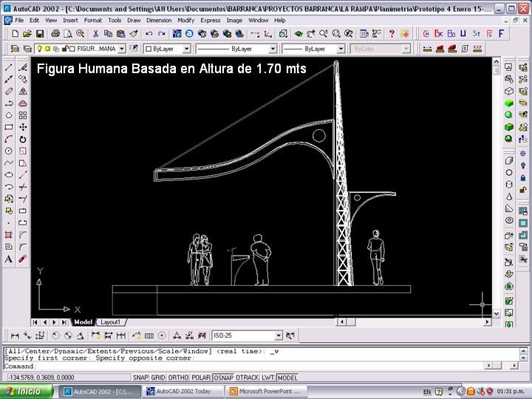532x399 pixels.
Task: Toggle SNAP mode in status bar
Action: (140, 378)
